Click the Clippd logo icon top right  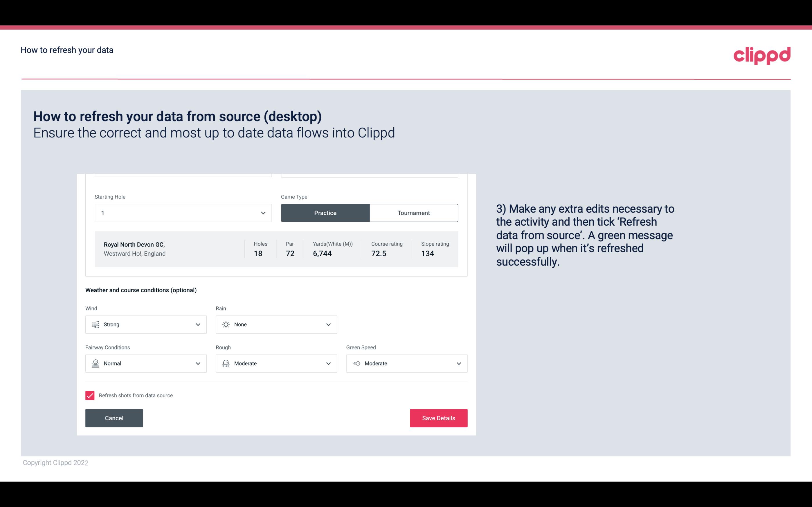(x=762, y=54)
